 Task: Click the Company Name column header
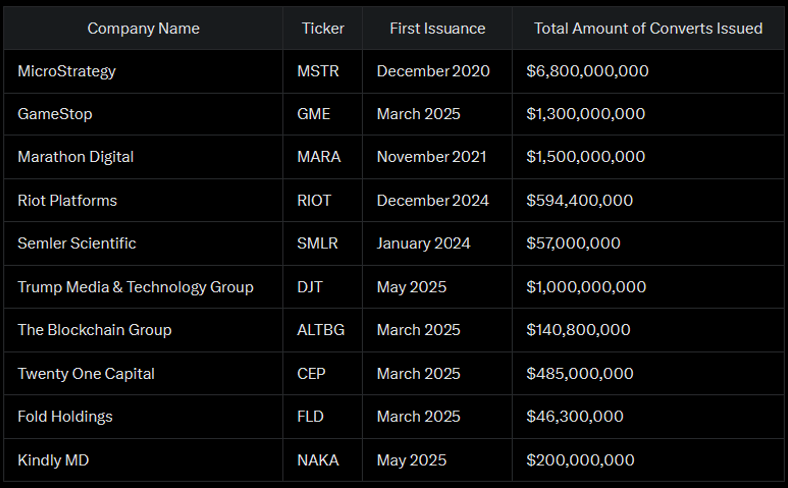click(143, 28)
